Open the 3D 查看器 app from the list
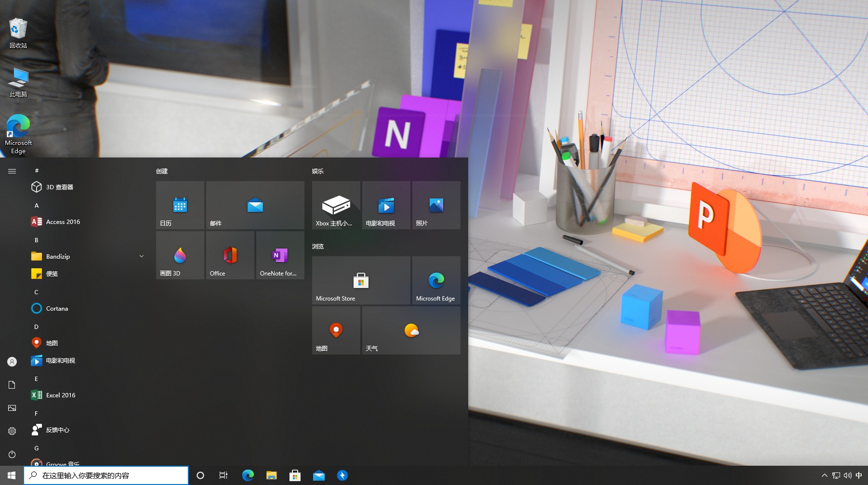Image resolution: width=868 pixels, height=485 pixels. pos(59,187)
